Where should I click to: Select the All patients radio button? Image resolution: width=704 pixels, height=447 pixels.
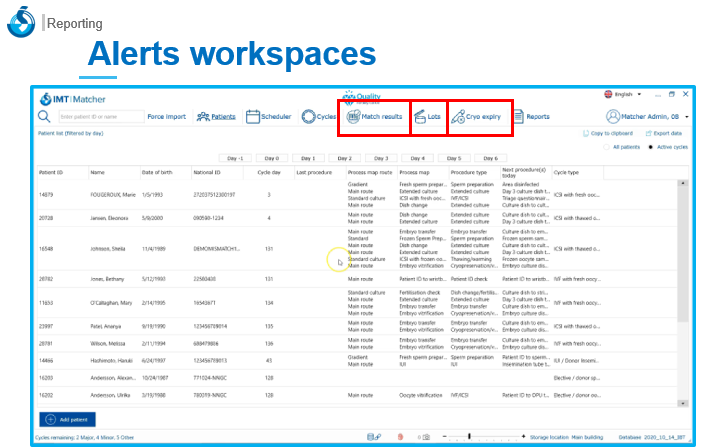tap(606, 146)
